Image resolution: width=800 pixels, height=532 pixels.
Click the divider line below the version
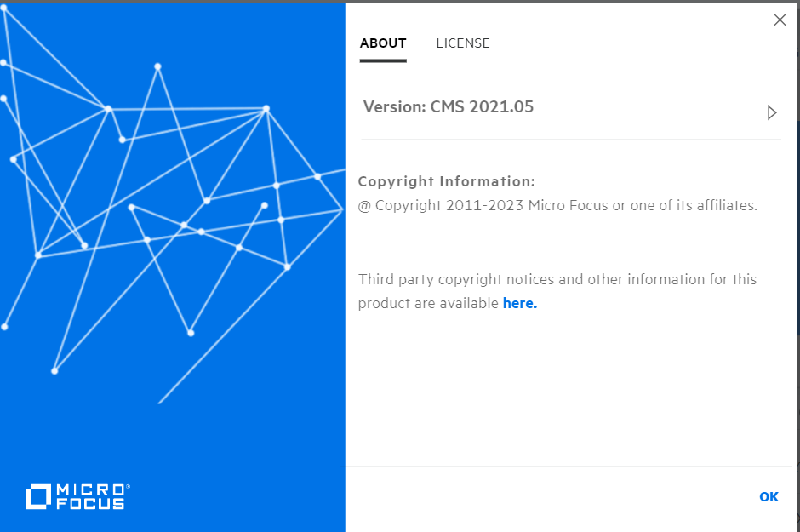point(570,140)
